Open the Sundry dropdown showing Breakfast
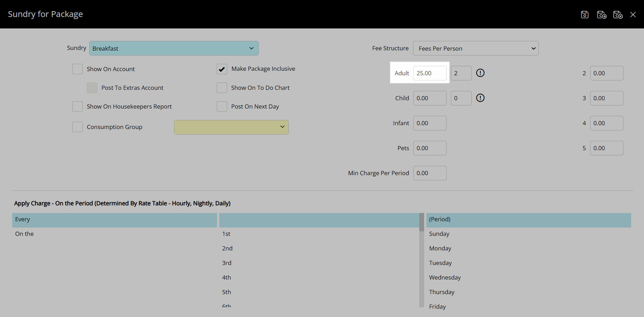Screen dimensions: 644x317 pyautogui.click(x=174, y=48)
